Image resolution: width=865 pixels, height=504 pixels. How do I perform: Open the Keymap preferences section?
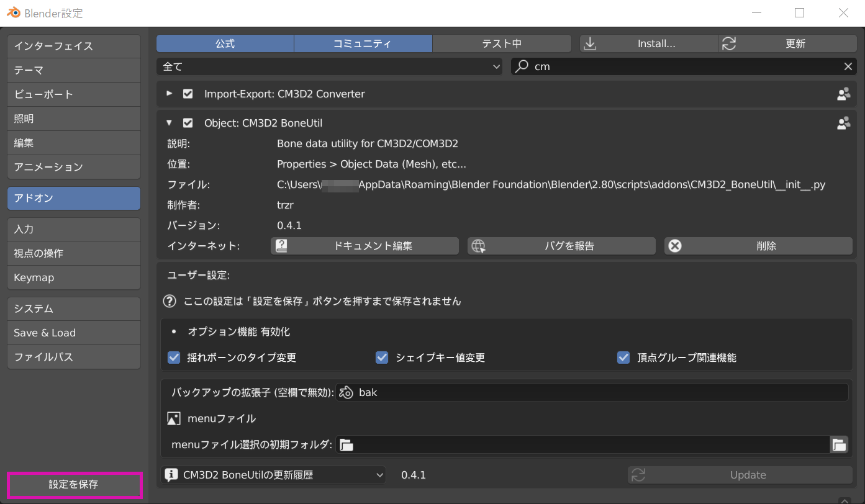tap(74, 277)
